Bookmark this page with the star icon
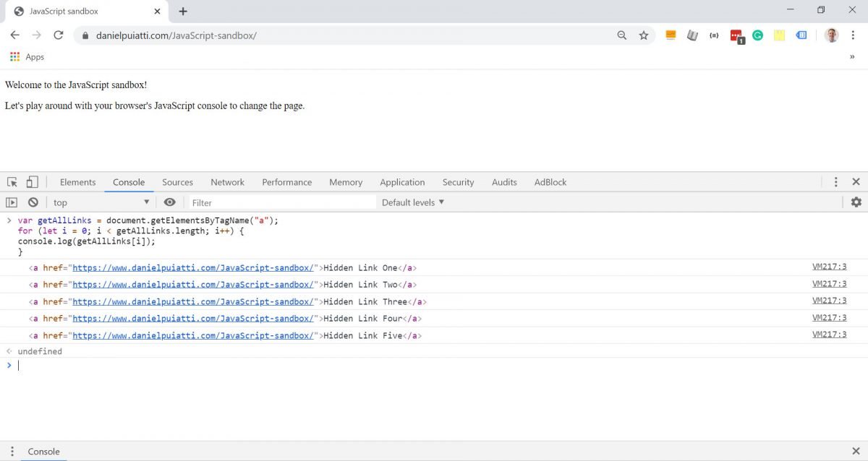Viewport: 868px width, 461px height. (644, 35)
